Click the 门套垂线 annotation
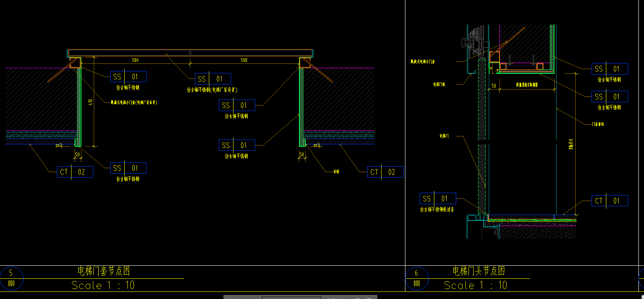 coord(598,124)
